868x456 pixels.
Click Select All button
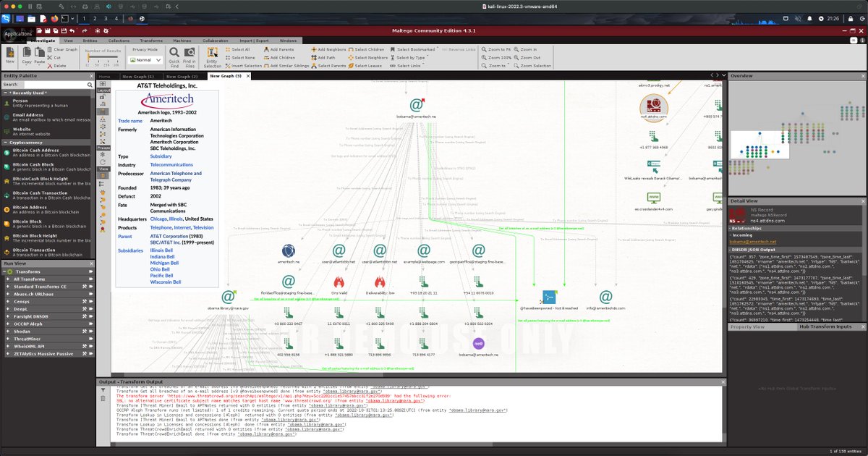point(241,49)
